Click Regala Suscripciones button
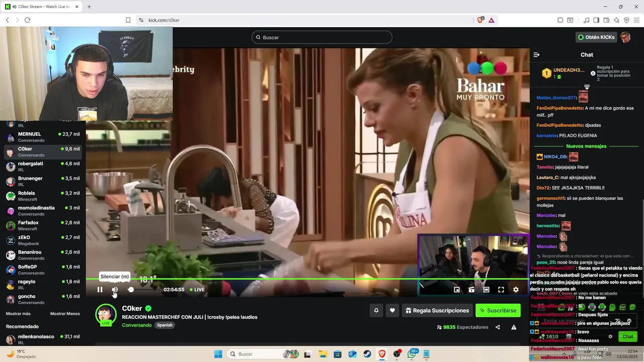The width and height of the screenshot is (644, 362). click(437, 311)
